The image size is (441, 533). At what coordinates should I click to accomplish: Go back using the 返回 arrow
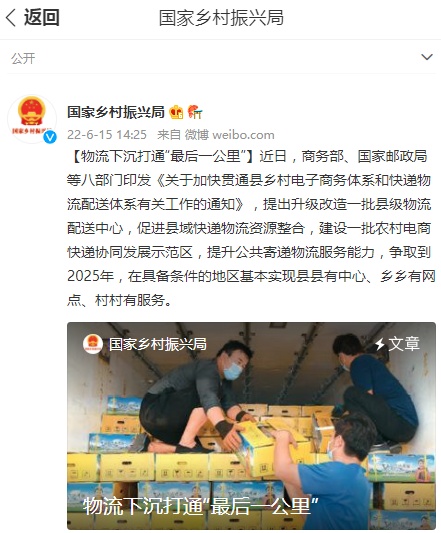click(x=11, y=18)
